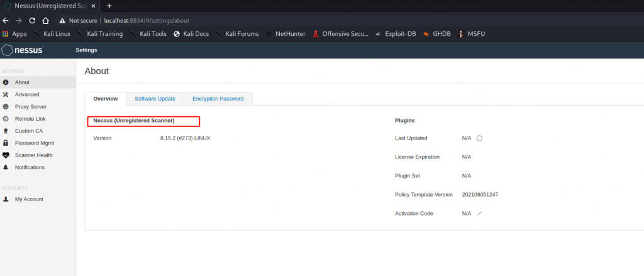Select the Overview tab
This screenshot has height=276, width=644.
106,99
